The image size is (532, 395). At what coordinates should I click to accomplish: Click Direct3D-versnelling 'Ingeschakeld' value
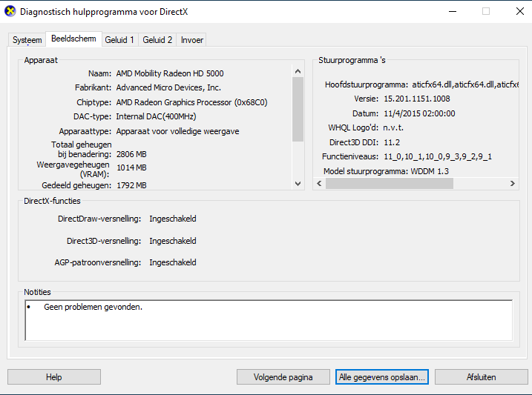point(173,241)
